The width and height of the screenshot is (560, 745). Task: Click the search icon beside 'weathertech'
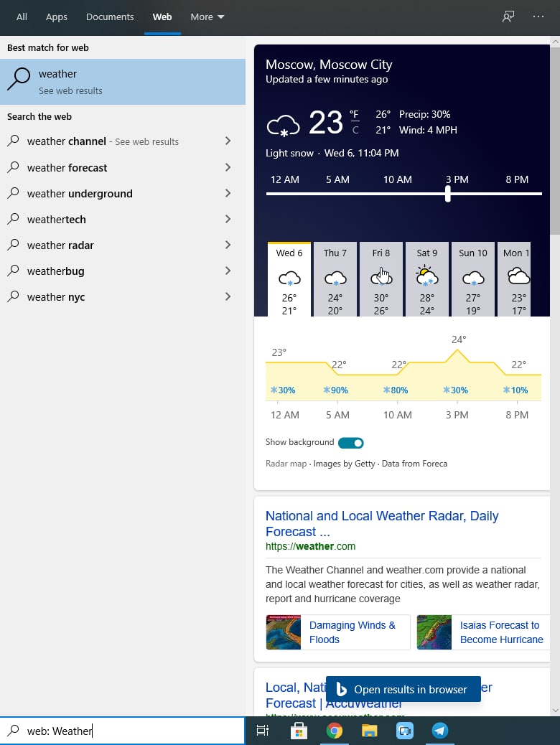tap(14, 219)
